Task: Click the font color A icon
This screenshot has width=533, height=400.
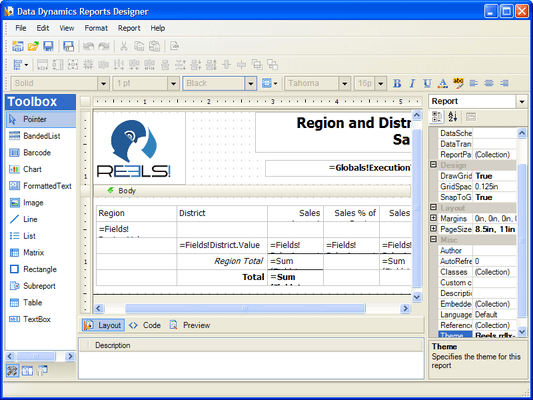Action: pos(443,83)
